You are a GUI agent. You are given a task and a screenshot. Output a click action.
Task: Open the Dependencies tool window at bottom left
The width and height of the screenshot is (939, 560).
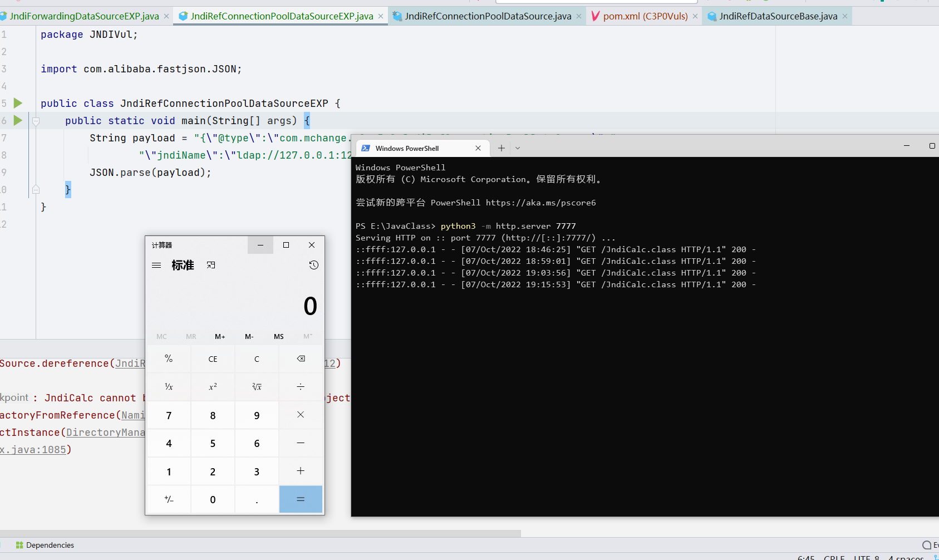(x=44, y=545)
